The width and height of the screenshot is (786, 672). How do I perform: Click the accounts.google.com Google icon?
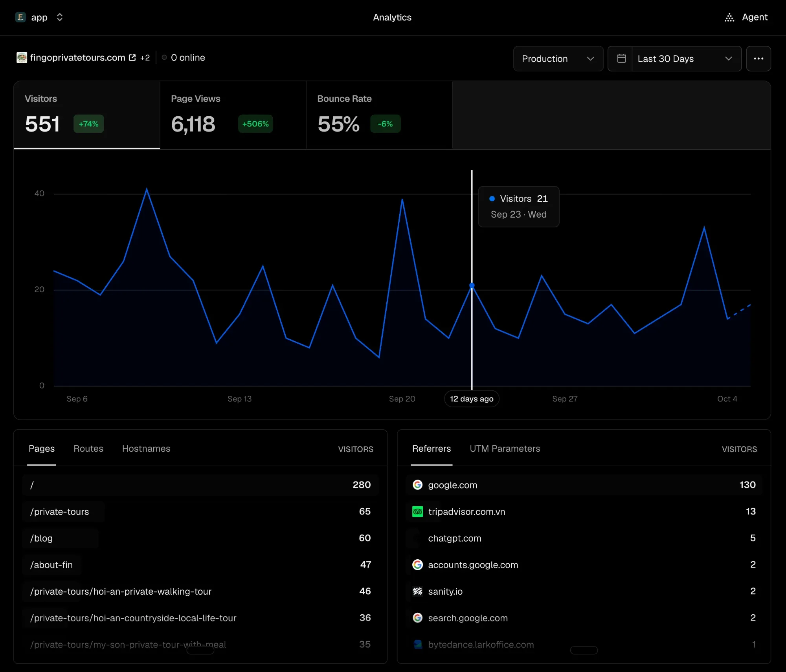[x=417, y=565]
